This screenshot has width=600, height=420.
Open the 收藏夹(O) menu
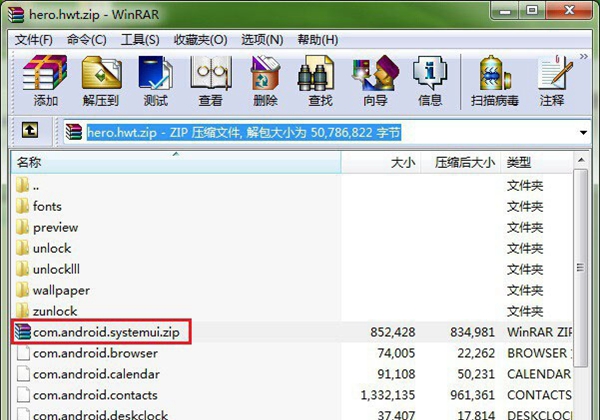(201, 40)
